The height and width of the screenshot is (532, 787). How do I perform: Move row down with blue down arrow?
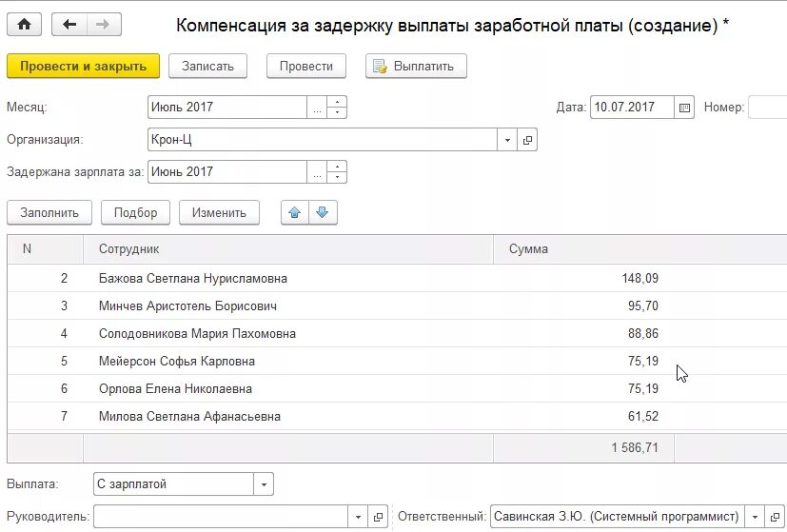[323, 213]
